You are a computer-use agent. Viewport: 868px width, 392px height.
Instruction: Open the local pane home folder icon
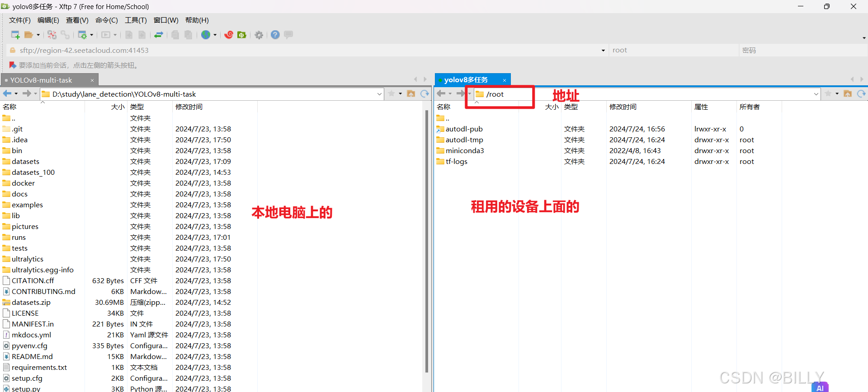click(411, 93)
